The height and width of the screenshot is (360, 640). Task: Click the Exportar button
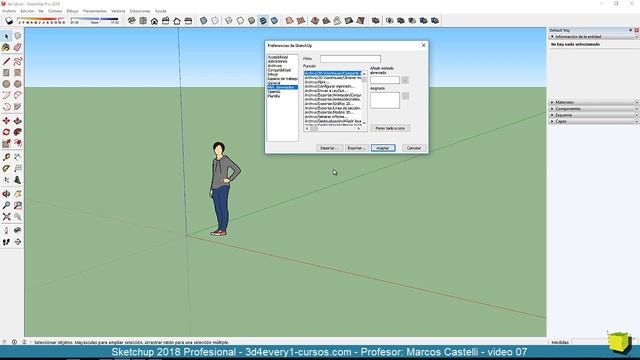[x=357, y=148]
